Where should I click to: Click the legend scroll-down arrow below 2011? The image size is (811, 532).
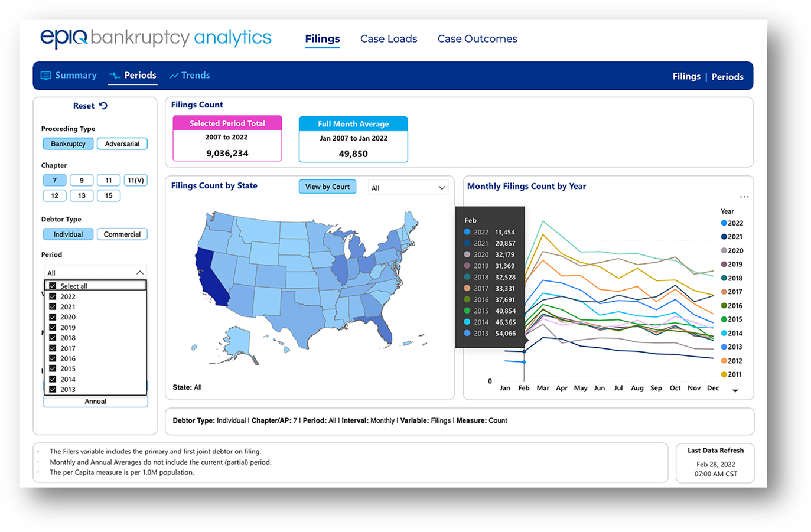click(x=735, y=391)
